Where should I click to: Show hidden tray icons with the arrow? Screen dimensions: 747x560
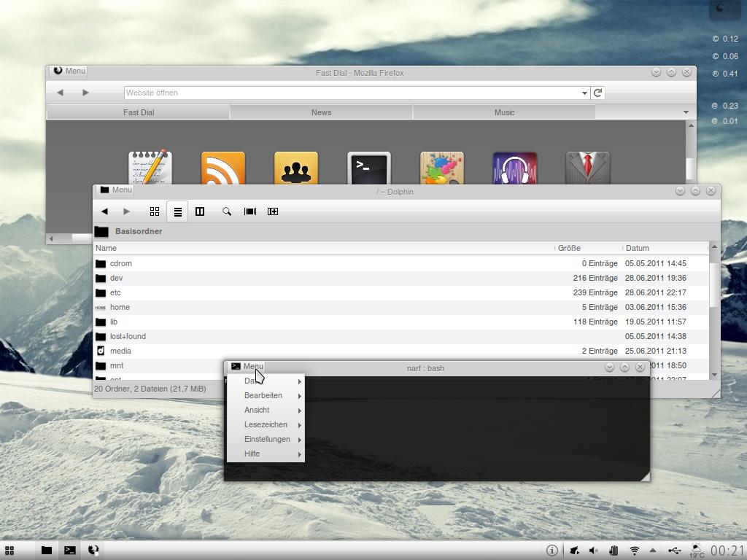[653, 551]
